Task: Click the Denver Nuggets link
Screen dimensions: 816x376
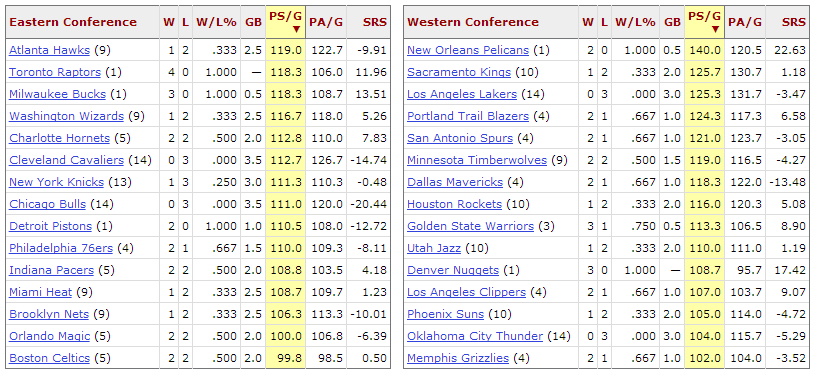Action: (x=453, y=270)
